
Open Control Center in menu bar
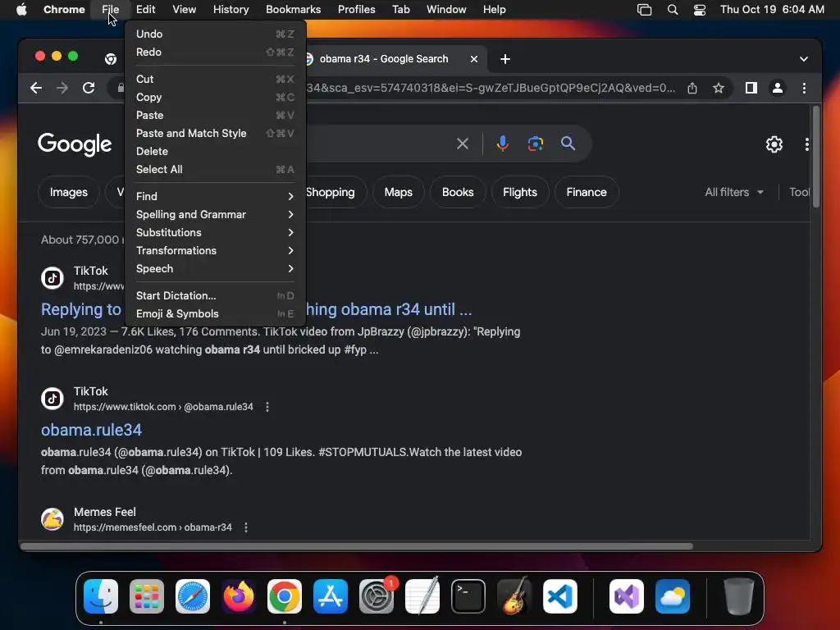pyautogui.click(x=699, y=10)
